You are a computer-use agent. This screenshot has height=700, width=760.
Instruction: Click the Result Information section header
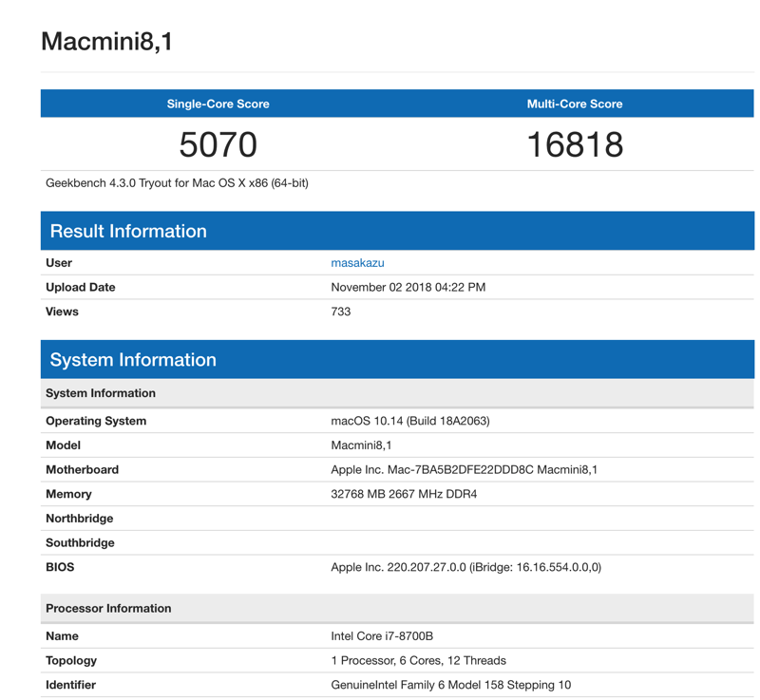pyautogui.click(x=397, y=231)
